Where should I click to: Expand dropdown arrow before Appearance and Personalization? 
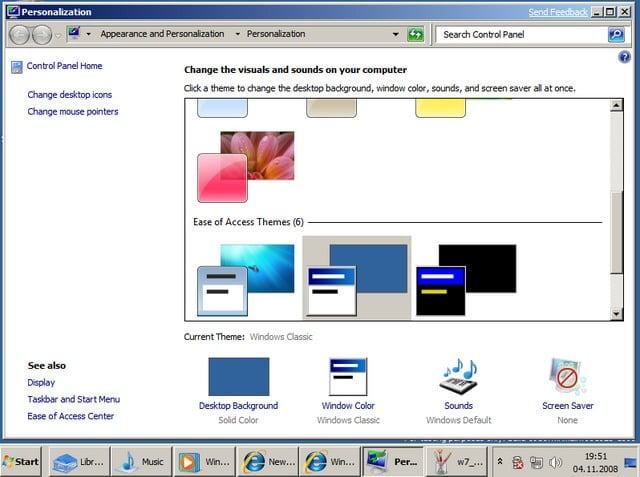coord(88,34)
